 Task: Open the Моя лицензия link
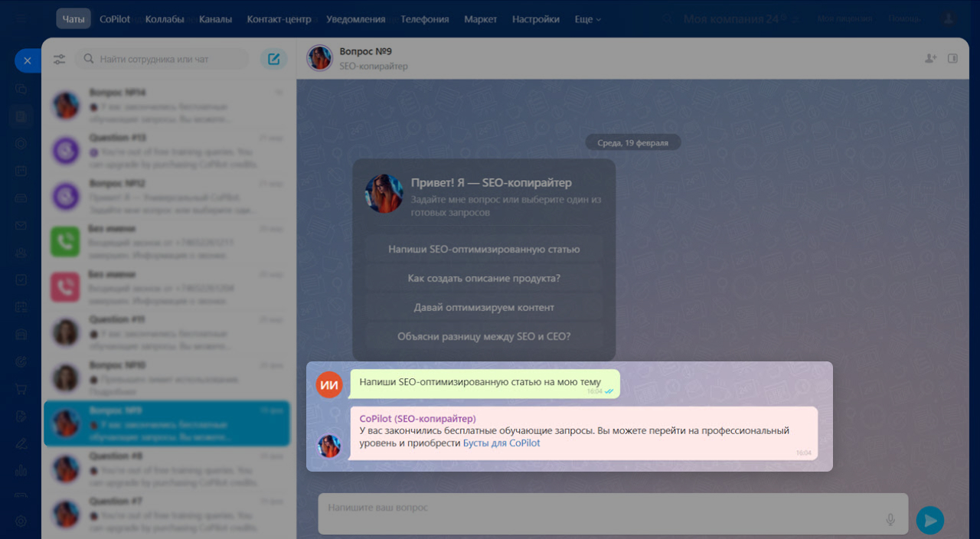844,19
